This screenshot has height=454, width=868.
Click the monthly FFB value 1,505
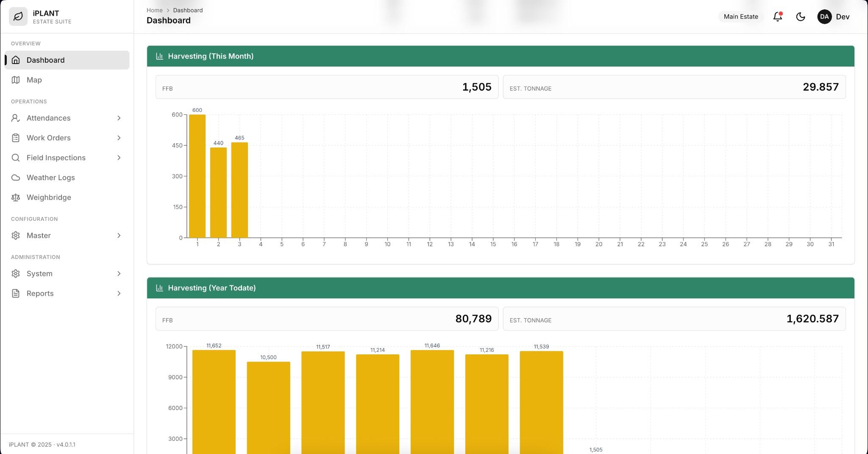click(477, 87)
